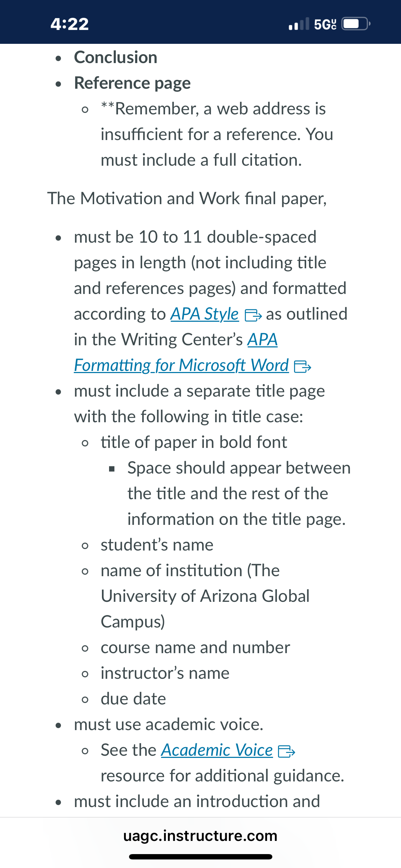Image resolution: width=401 pixels, height=868 pixels.
Task: Tap the cellular signal bars icon
Action: [299, 24]
